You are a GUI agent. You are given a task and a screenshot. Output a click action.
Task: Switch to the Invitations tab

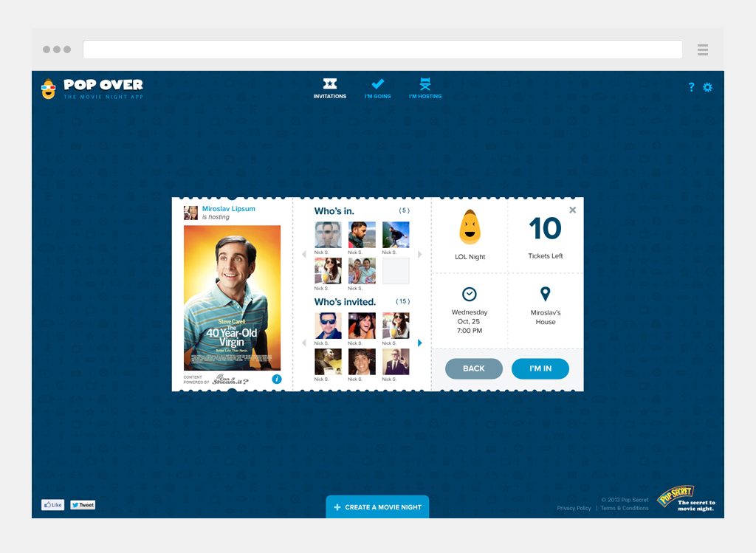[329, 88]
